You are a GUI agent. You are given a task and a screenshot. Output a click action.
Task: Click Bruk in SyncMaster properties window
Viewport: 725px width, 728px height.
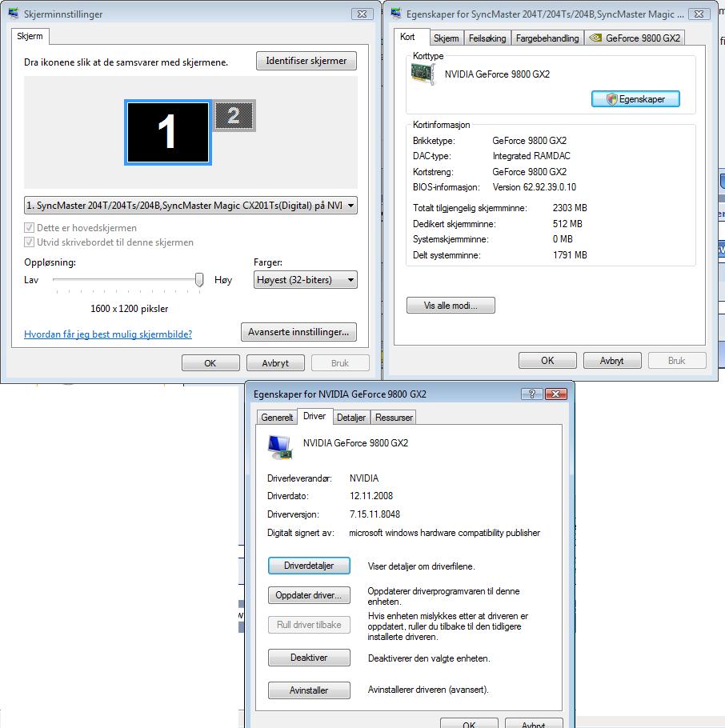[677, 361]
